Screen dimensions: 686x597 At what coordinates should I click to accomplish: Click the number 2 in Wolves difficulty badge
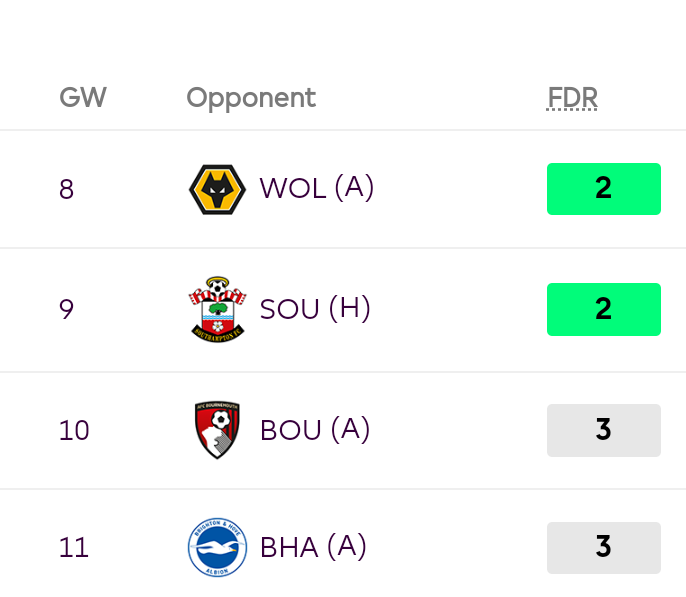tap(603, 188)
